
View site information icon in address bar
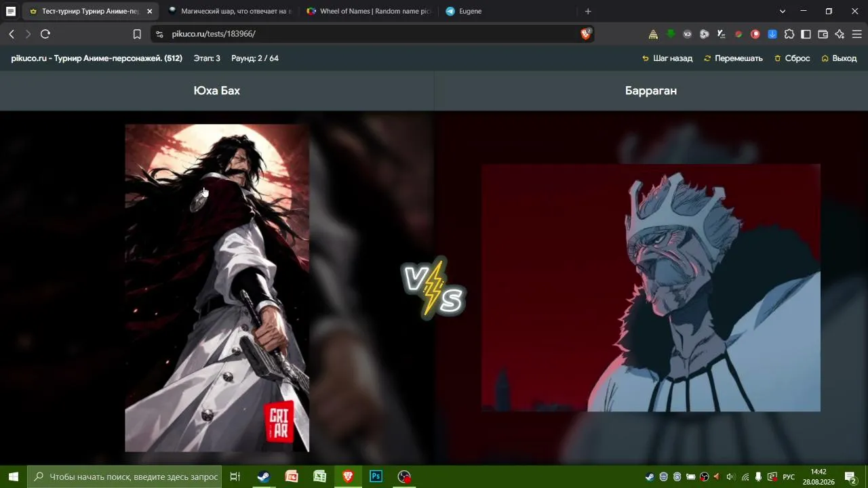coord(159,34)
